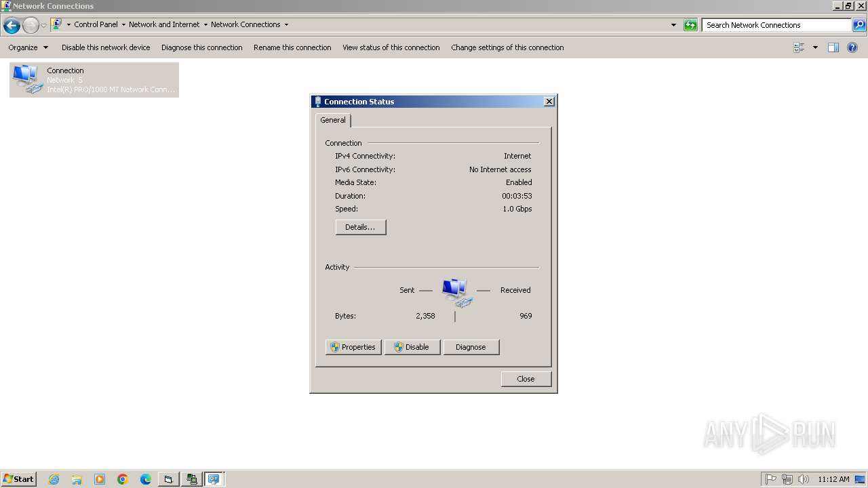Viewport: 868px width, 488px height.
Task: Launch Google Chrome from the taskbar
Action: click(123, 479)
